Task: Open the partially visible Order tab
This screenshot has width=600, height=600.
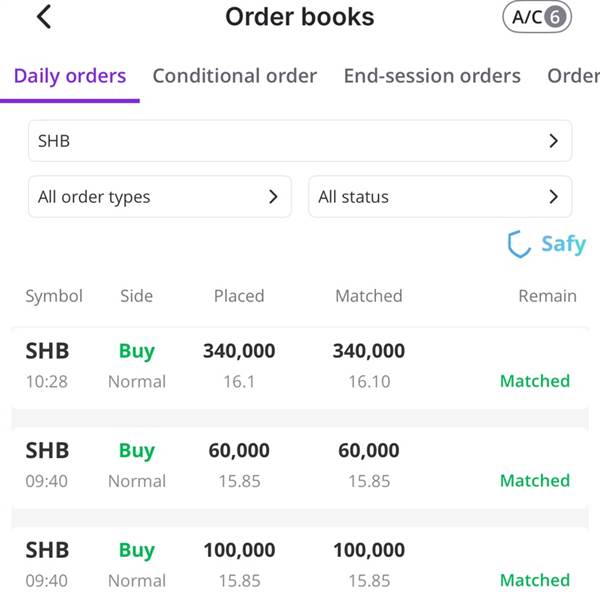Action: click(x=574, y=76)
